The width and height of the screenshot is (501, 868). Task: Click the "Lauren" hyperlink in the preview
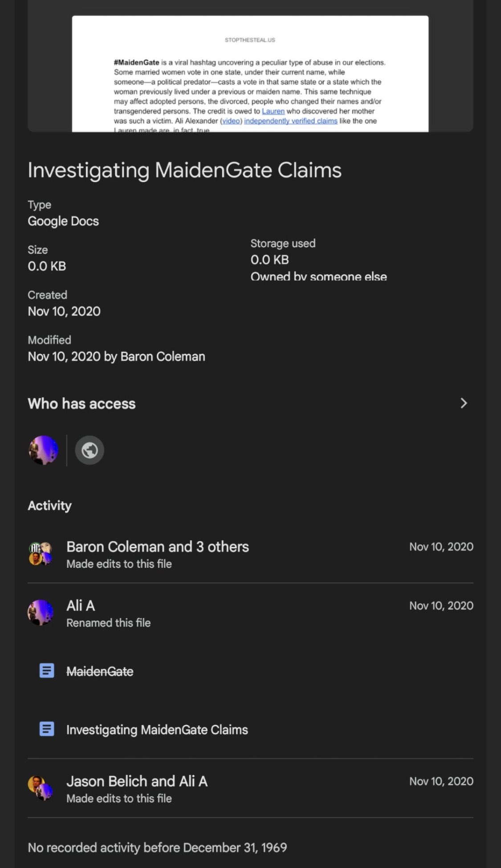click(x=273, y=111)
